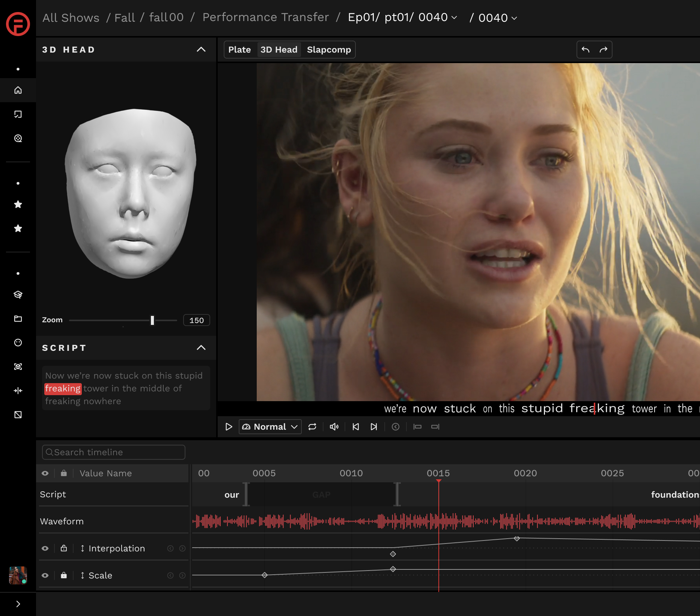
Task: Click the face circle sidebar icon
Action: coord(18,343)
